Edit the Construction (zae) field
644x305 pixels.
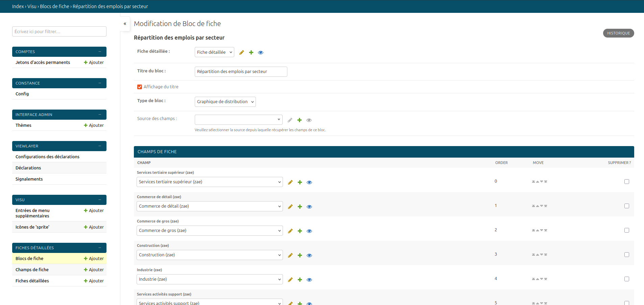pyautogui.click(x=290, y=255)
